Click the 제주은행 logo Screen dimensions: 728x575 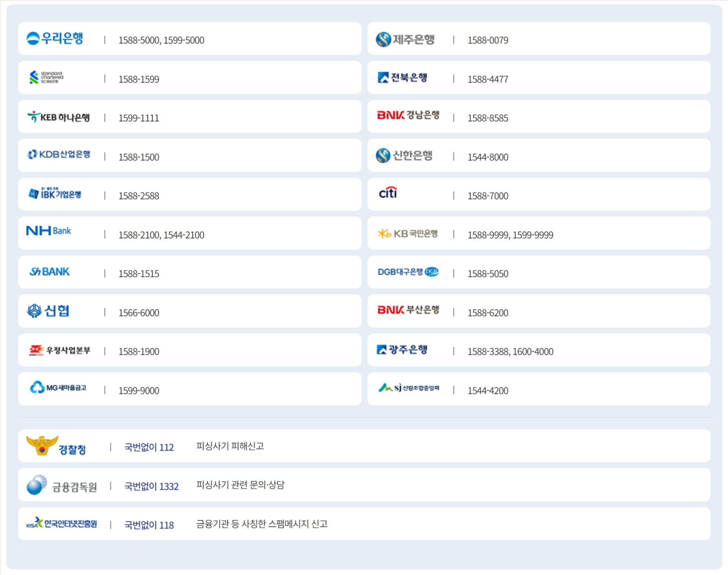pos(405,40)
